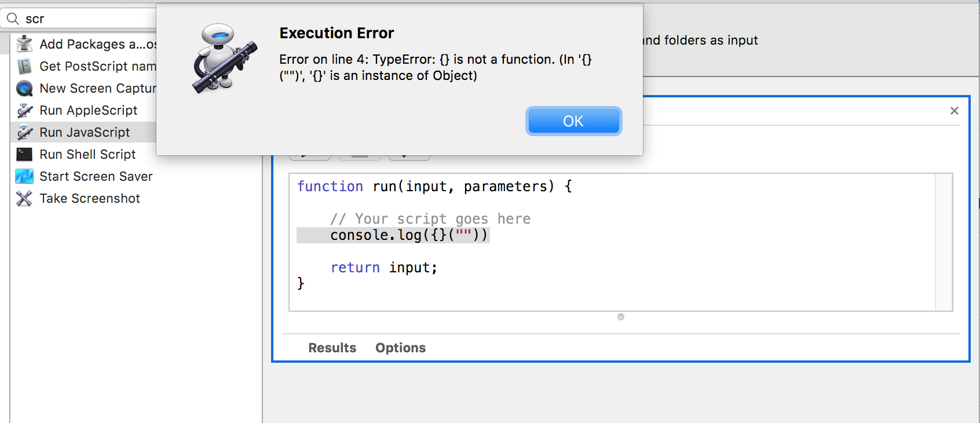Open the step dropdown arrow in the toolbar
This screenshot has height=423, width=980.
pyautogui.click(x=409, y=153)
